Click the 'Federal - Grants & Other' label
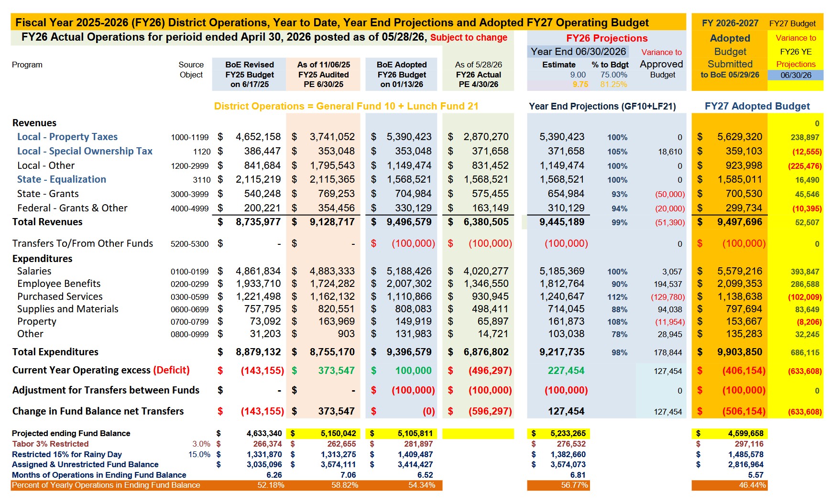Screen dimensions: 831x504 pos(72,208)
